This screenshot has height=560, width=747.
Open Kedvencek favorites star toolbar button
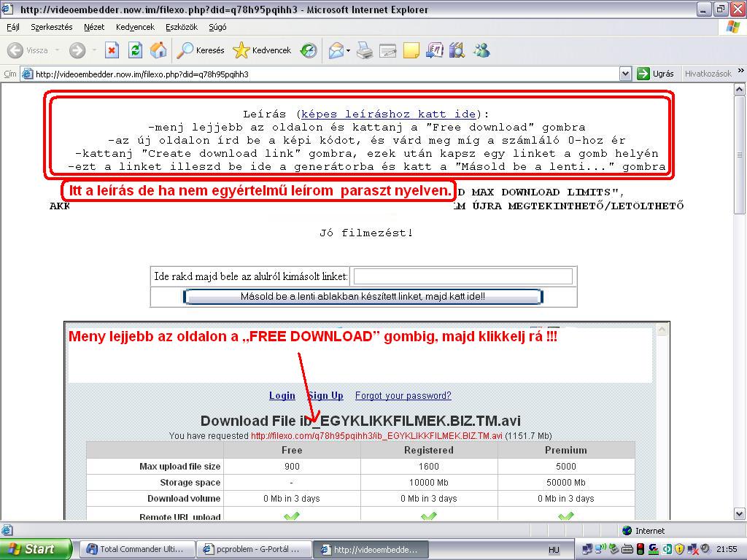pos(262,50)
